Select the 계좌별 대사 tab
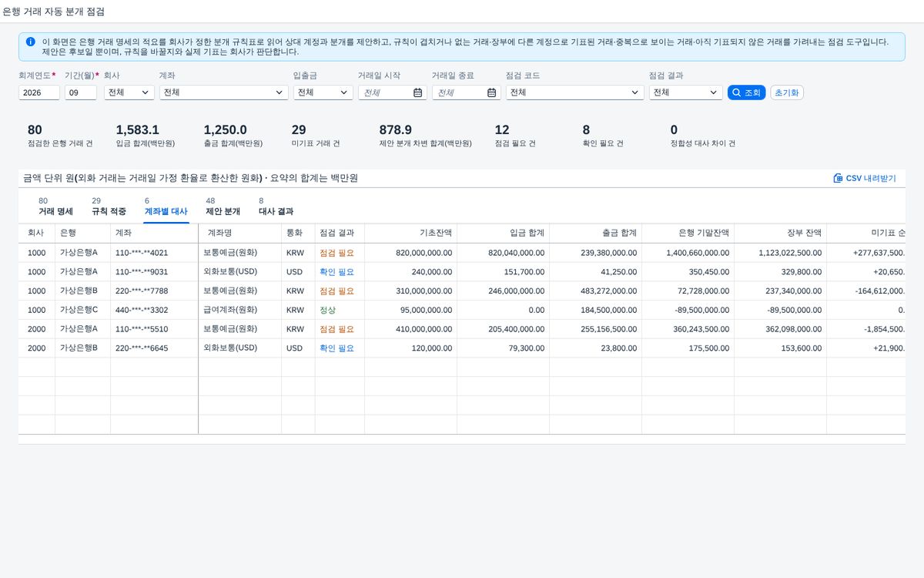The width and height of the screenshot is (924, 578). point(166,206)
